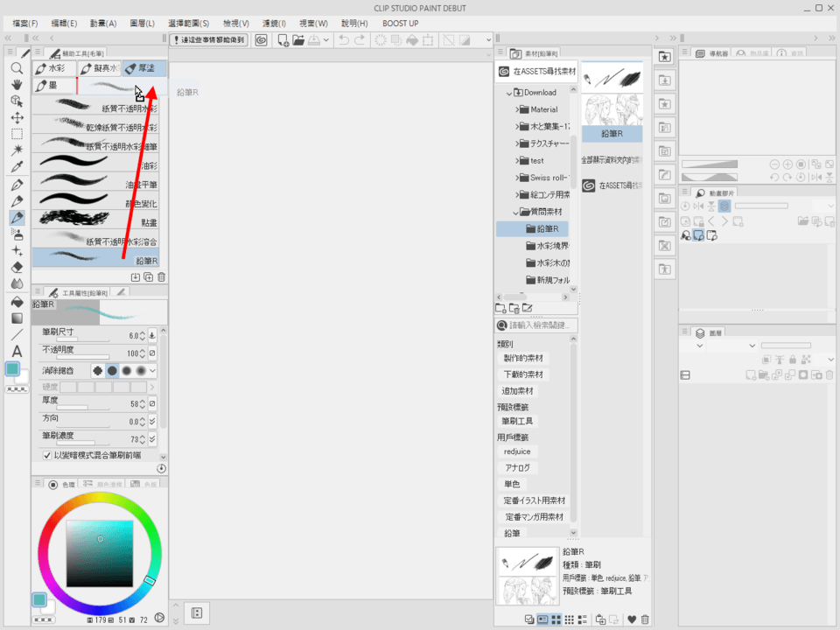The height and width of the screenshot is (630, 840).
Task: Select the Magnifier zoom tool
Action: point(17,68)
